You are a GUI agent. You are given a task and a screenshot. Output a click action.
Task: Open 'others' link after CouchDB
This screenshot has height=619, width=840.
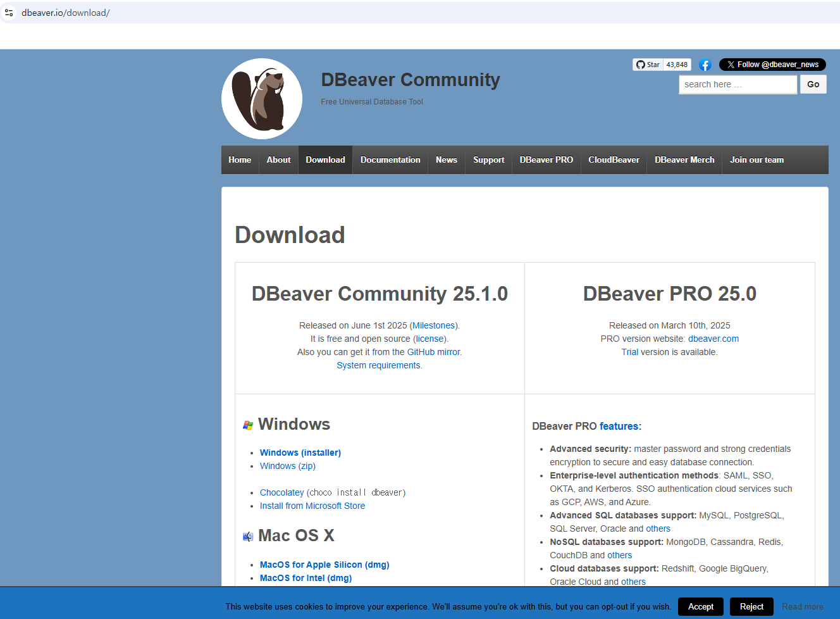coord(620,555)
